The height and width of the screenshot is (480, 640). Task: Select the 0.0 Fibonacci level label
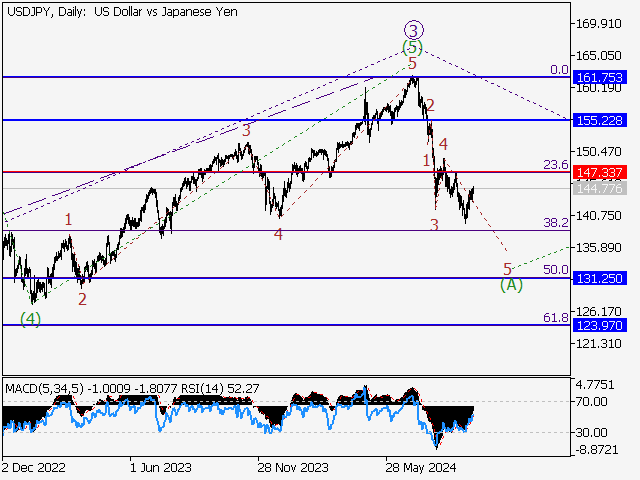tap(559, 70)
